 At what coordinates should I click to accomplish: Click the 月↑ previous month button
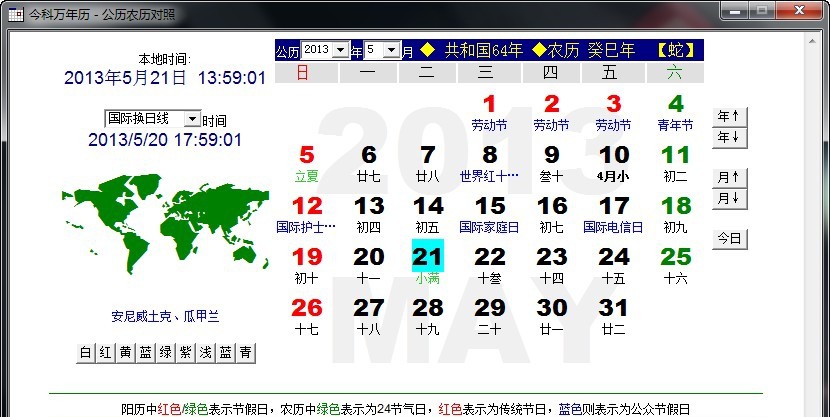pos(729,177)
